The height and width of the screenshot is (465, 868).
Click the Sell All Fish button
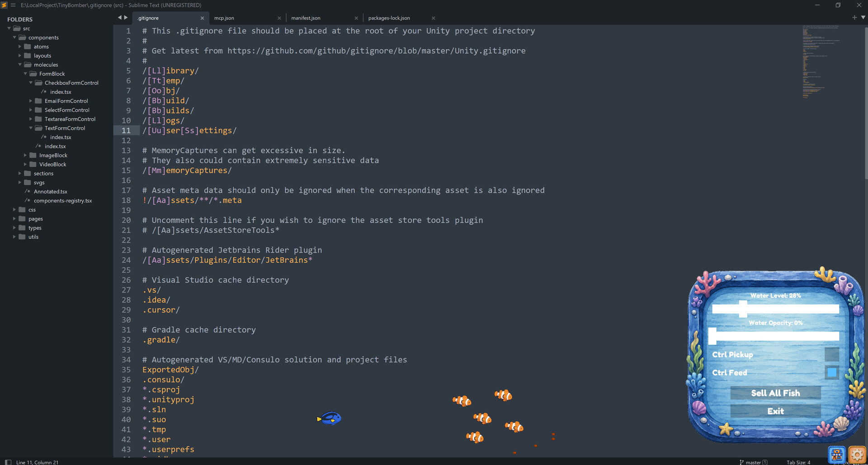pyautogui.click(x=775, y=393)
